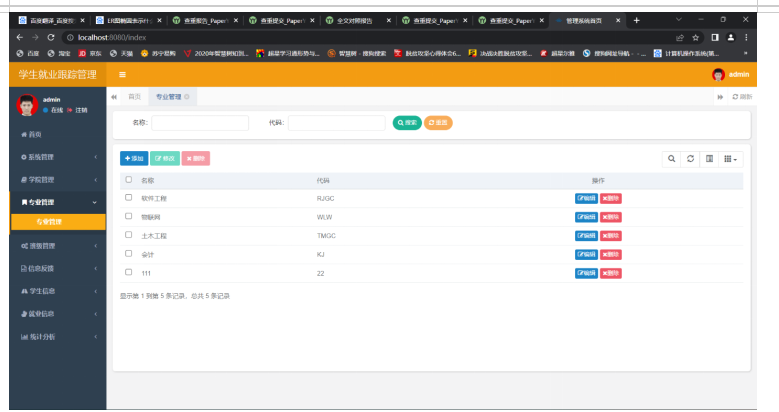Click the blue 编辑 button in the 土木工程 row
The height and width of the screenshot is (412, 779).
click(x=586, y=236)
